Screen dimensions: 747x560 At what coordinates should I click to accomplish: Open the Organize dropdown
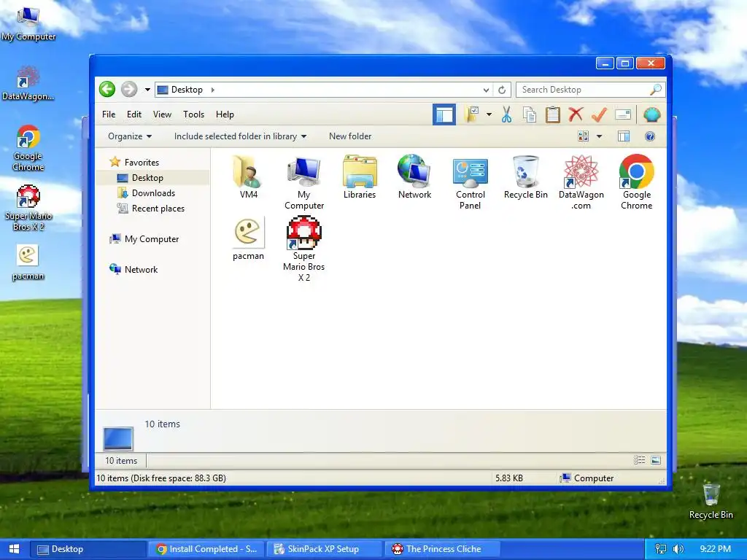point(130,136)
